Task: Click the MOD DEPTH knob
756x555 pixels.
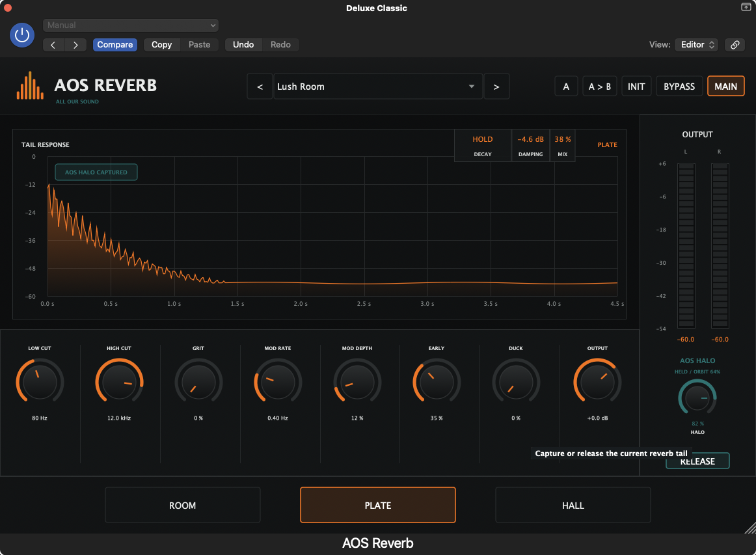Action: pyautogui.click(x=357, y=382)
